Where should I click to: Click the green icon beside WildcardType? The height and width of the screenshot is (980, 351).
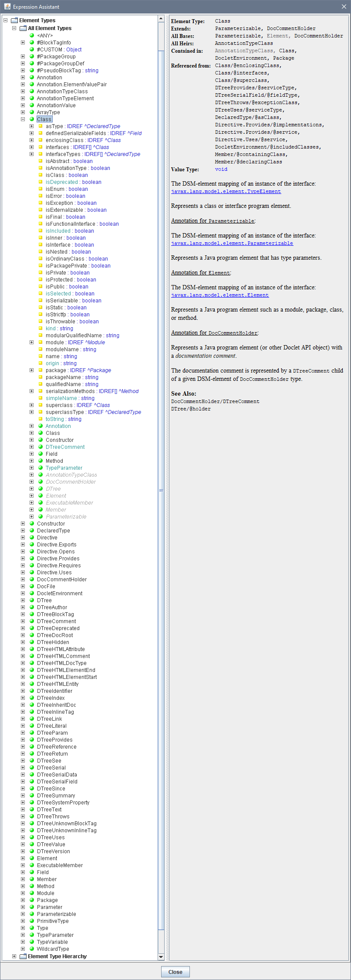[32, 949]
